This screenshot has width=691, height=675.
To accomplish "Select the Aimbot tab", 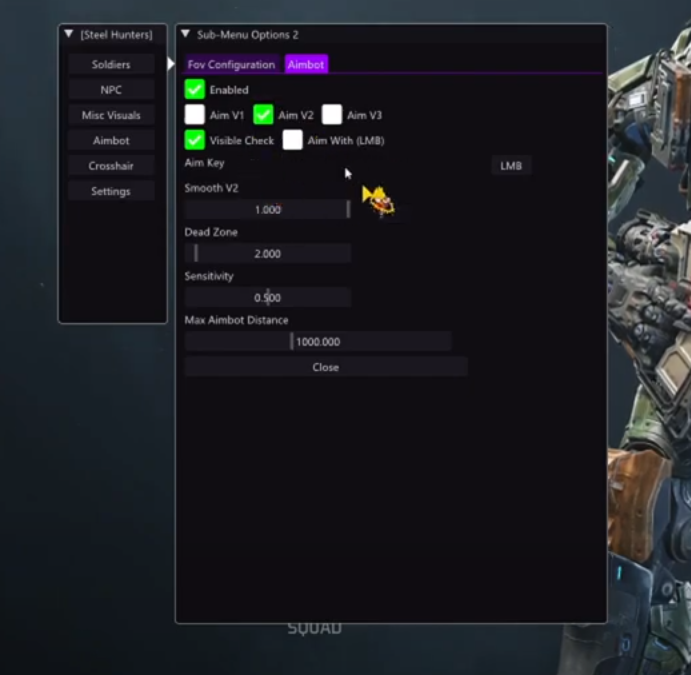I will (x=306, y=64).
